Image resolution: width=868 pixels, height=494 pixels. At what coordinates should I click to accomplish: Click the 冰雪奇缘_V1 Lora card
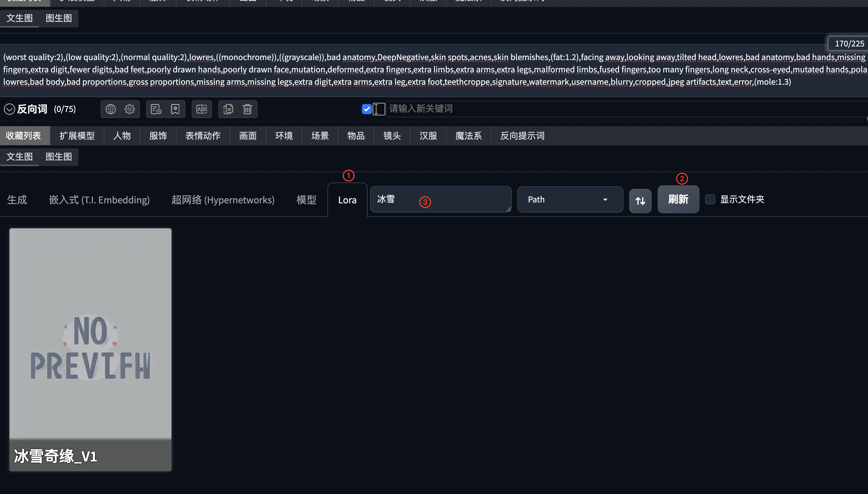click(90, 349)
